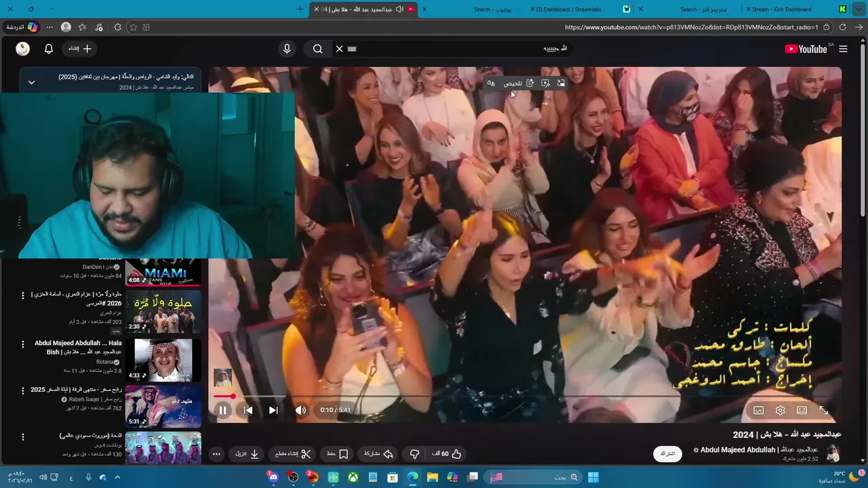Save video with حفظ bookmark button
This screenshot has width=868, height=488.
[337, 453]
